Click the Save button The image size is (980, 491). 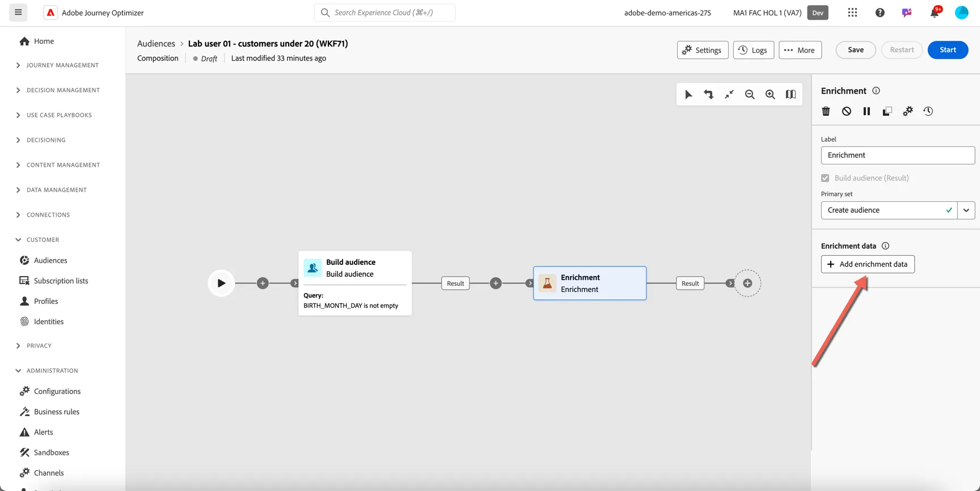coord(855,50)
